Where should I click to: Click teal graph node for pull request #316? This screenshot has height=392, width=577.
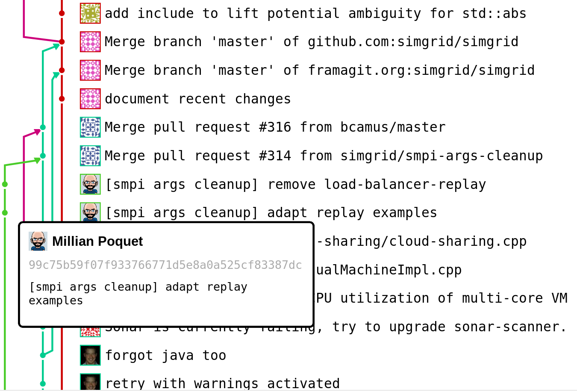click(x=43, y=127)
